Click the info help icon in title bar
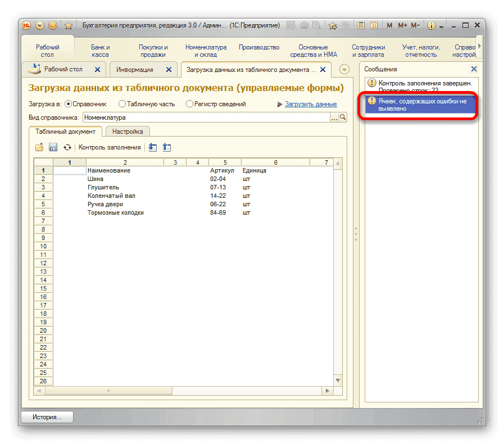Screen dimensions: 504x444 pyautogui.click(x=432, y=26)
